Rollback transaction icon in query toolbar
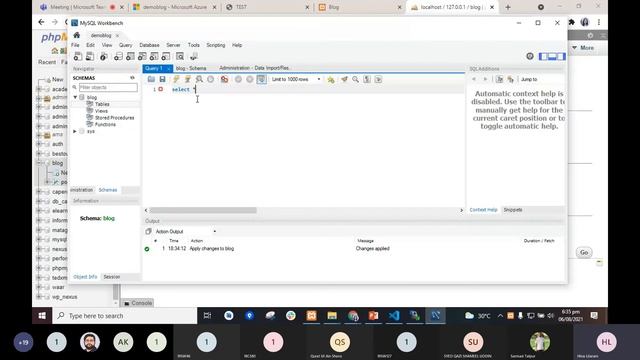 pos(249,79)
